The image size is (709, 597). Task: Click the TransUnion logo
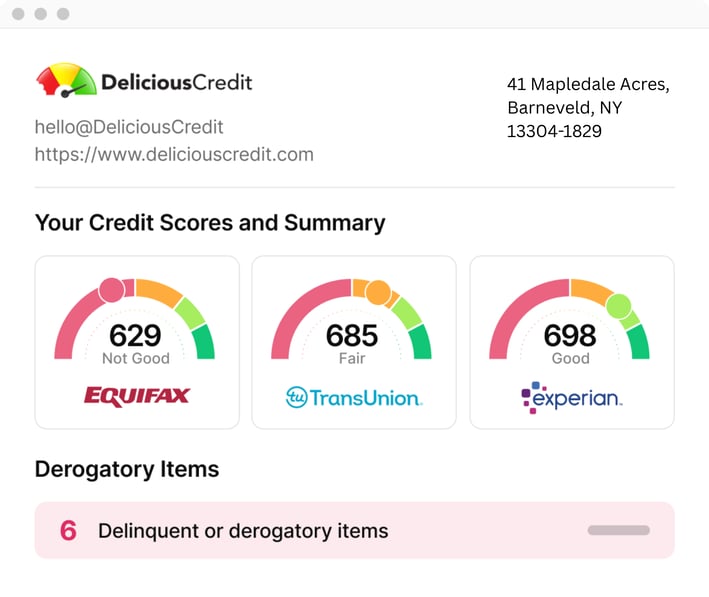[354, 398]
